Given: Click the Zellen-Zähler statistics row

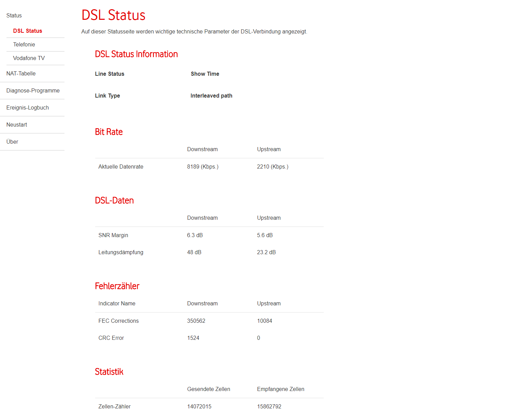Looking at the screenshot, I should [x=114, y=406].
